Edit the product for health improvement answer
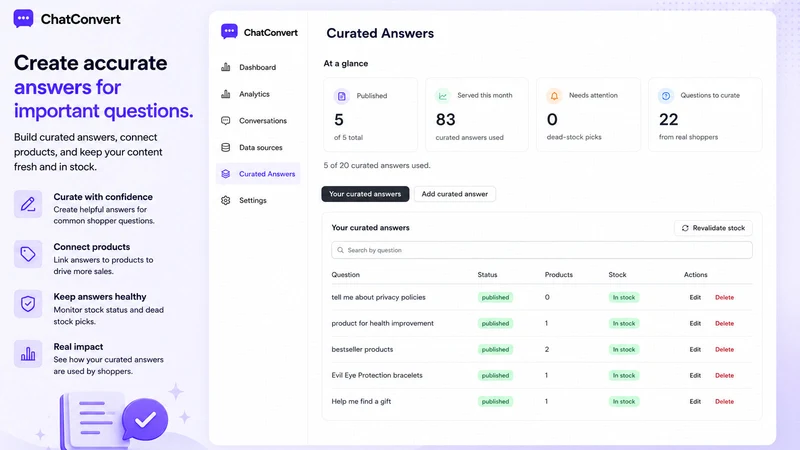Screen dimensions: 800x450 click(x=695, y=323)
